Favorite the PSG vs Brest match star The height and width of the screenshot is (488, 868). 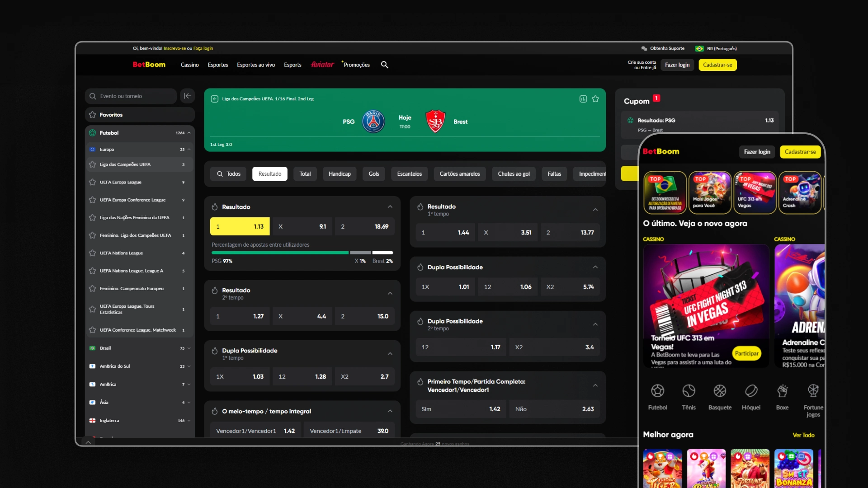click(595, 99)
